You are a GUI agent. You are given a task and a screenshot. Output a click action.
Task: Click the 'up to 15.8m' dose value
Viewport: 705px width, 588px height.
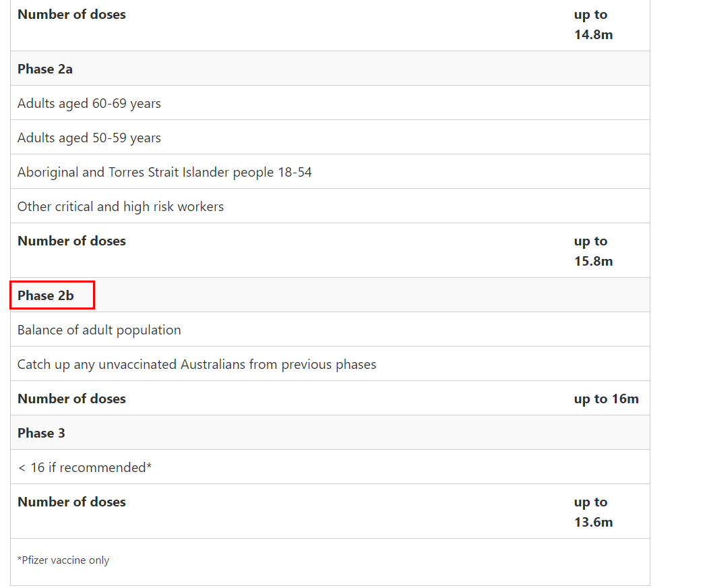[x=593, y=251]
